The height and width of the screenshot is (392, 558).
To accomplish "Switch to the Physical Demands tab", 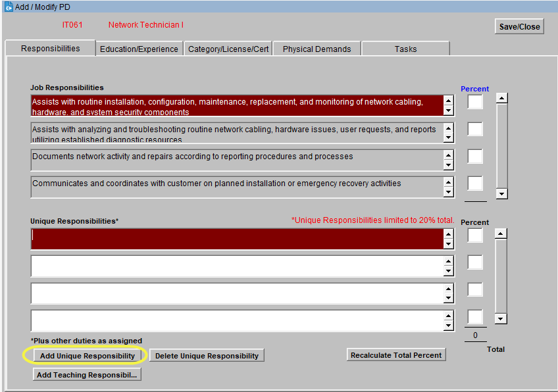I will [317, 49].
